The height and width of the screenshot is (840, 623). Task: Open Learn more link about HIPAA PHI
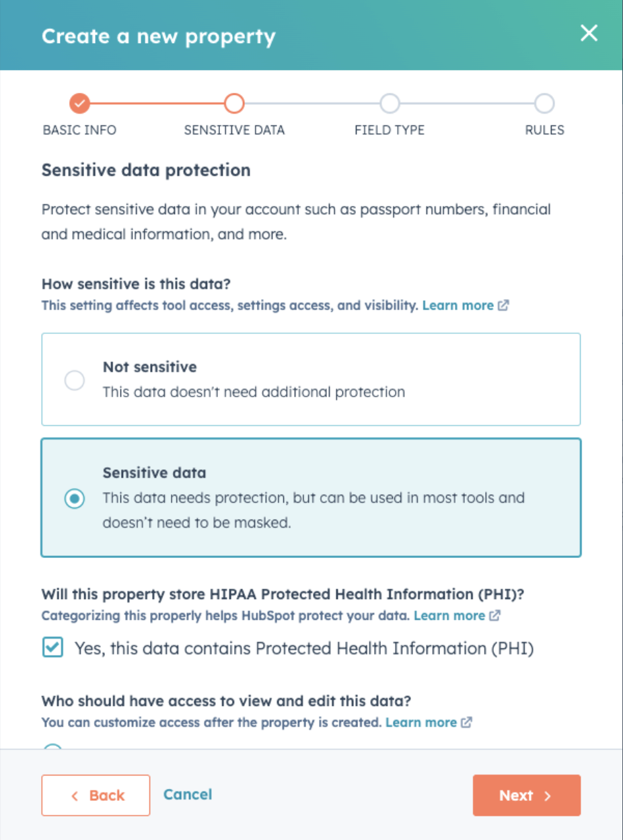[x=449, y=616]
